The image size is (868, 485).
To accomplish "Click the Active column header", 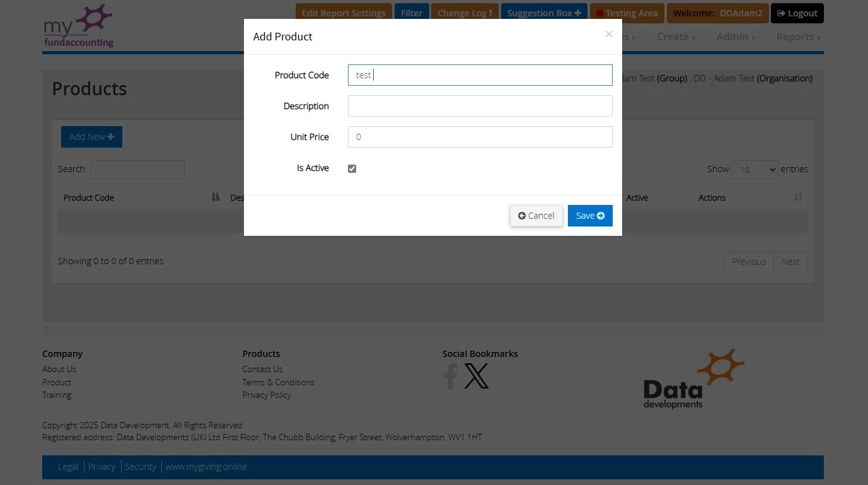I will [637, 197].
